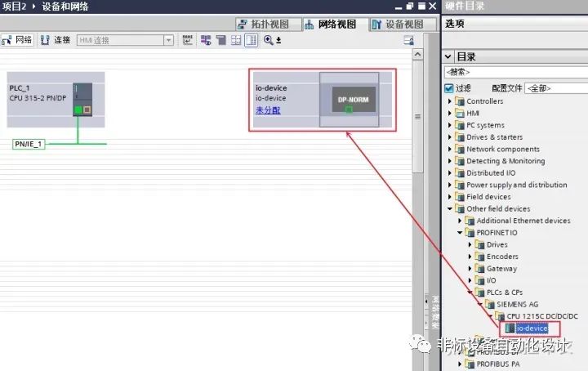This screenshot has width=588, height=371.
Task: Collapse the Other field devices node
Action: click(x=450, y=209)
